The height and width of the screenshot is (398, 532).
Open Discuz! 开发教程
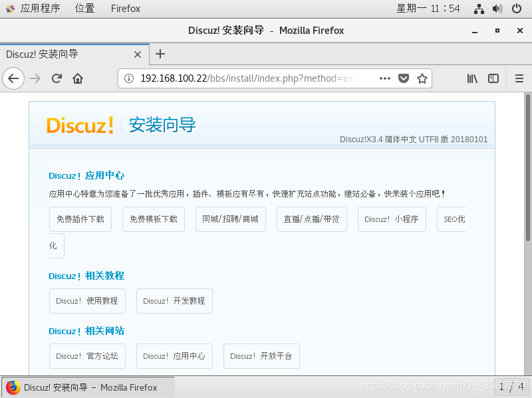click(x=174, y=301)
